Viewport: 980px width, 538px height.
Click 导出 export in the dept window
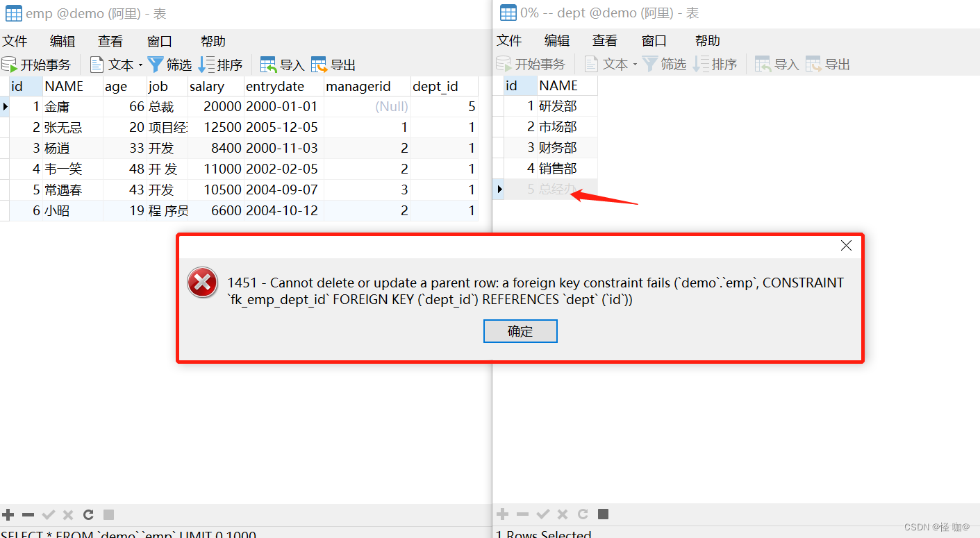pyautogui.click(x=828, y=64)
